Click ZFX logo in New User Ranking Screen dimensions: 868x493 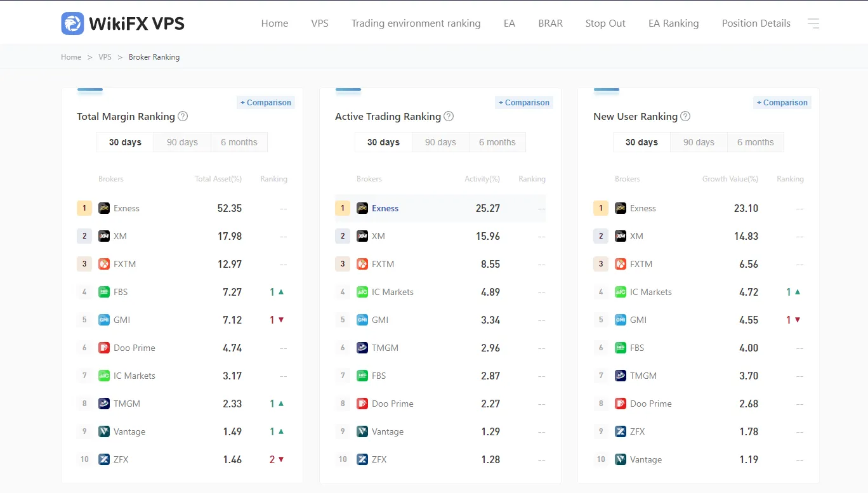(621, 431)
